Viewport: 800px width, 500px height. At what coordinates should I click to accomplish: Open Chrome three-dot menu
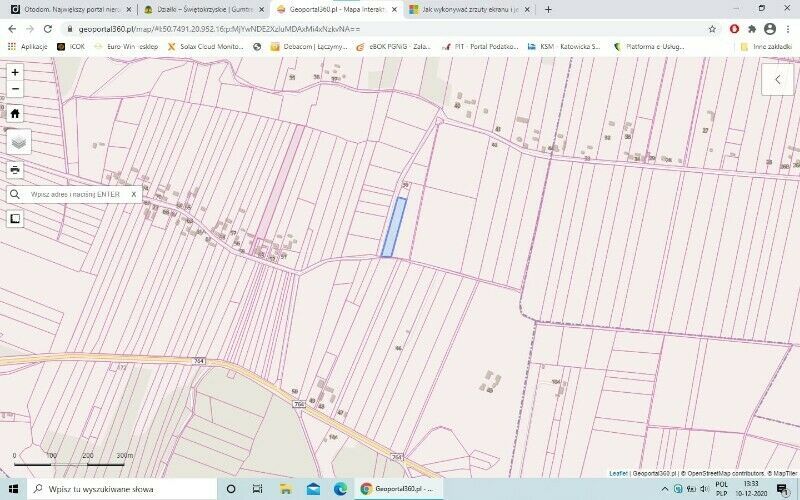[787, 29]
